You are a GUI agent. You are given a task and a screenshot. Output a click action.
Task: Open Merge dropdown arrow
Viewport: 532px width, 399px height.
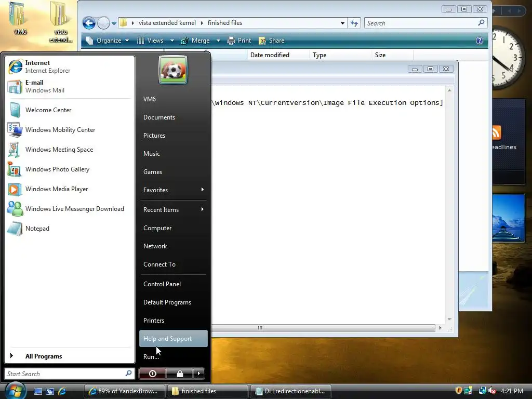(x=218, y=41)
